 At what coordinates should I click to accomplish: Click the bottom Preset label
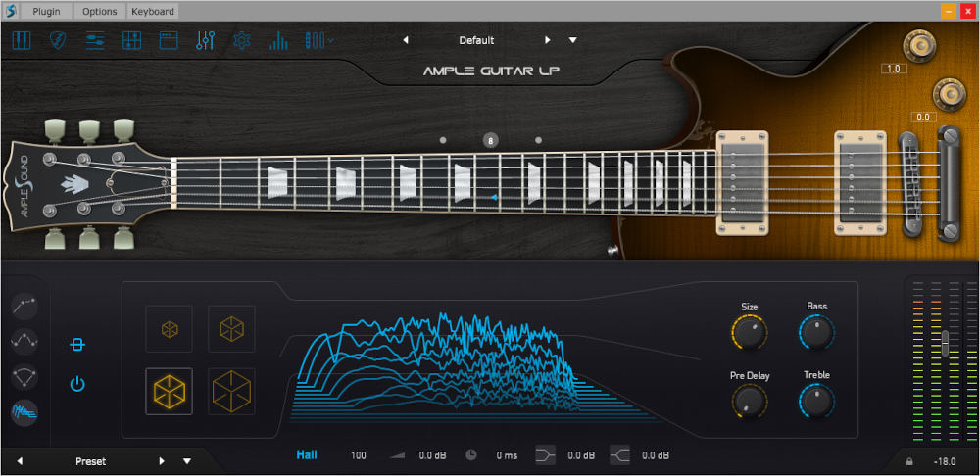(90, 461)
